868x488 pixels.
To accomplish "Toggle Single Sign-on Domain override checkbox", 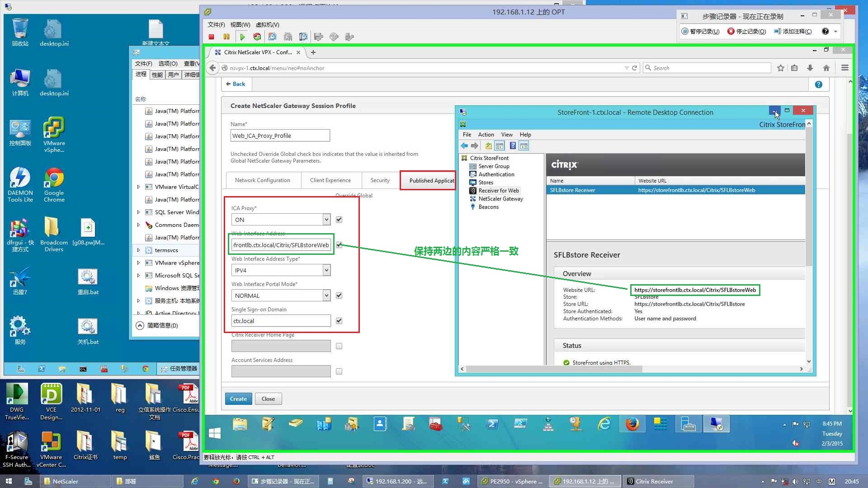I will click(339, 321).
